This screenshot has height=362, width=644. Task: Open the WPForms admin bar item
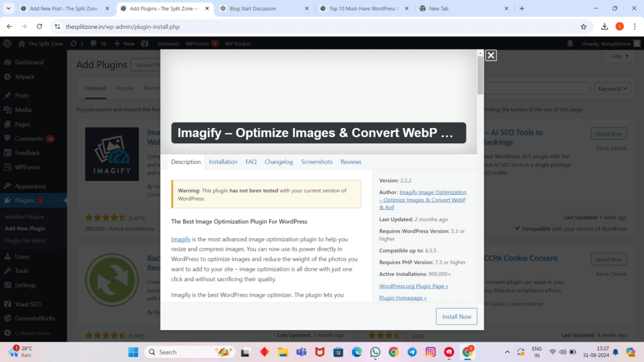[x=202, y=43]
